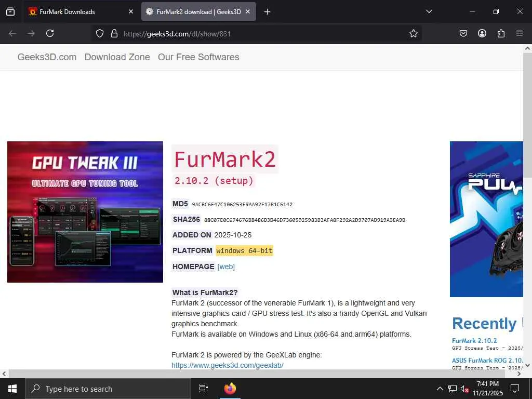The width and height of the screenshot is (532, 399).
Task: Open the Download Zone menu item
Action: pos(117,57)
